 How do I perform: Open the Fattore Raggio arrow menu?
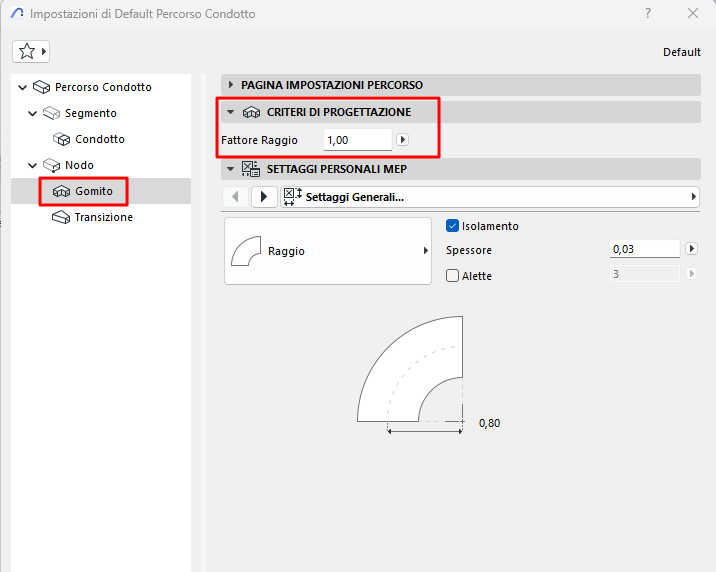(x=402, y=139)
